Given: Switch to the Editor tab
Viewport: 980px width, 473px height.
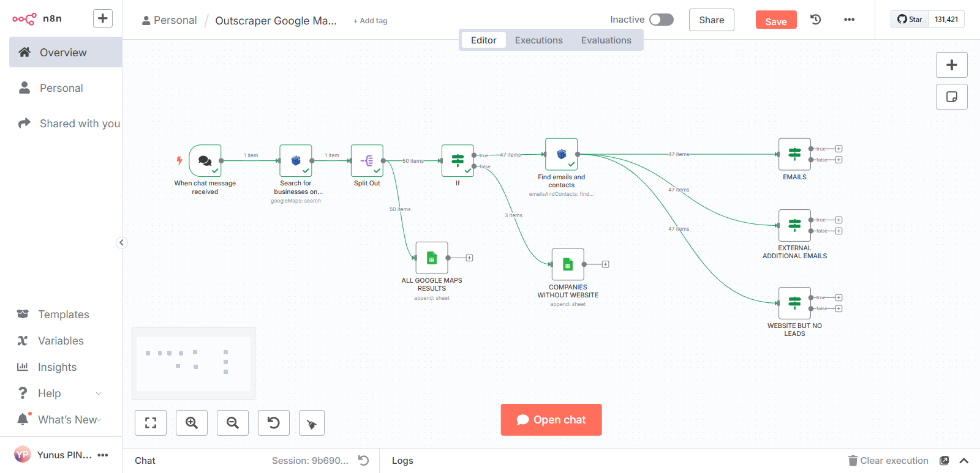Looking at the screenshot, I should click(483, 40).
